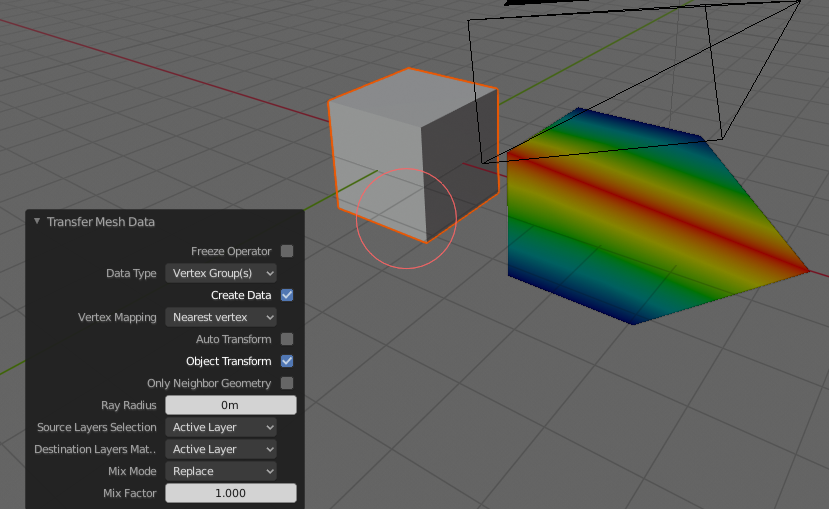Open Source Layers Selection dropdown

click(221, 427)
